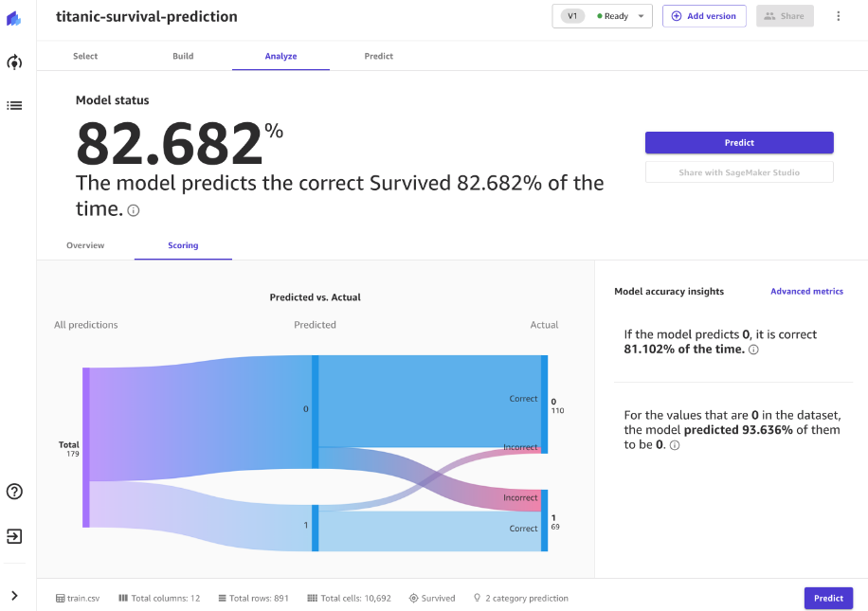Click the large purple Predict button
Image resolution: width=868 pixels, height=611 pixels.
point(739,142)
